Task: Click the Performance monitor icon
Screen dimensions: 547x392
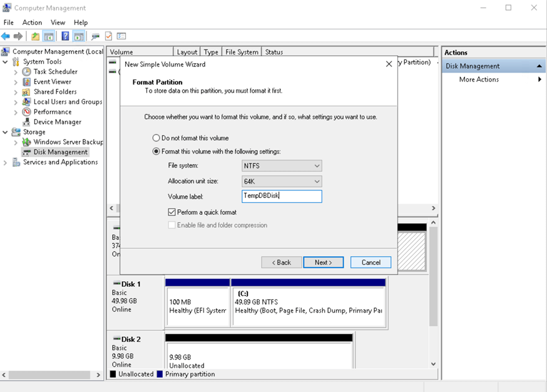Action: 27,112
